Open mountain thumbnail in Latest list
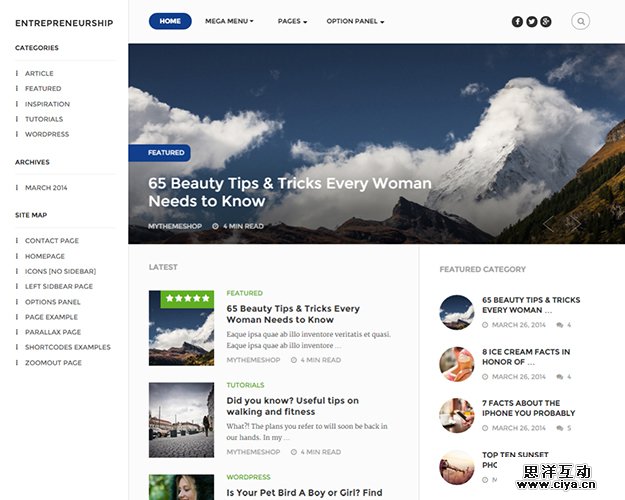The width and height of the screenshot is (625, 500). click(181, 328)
